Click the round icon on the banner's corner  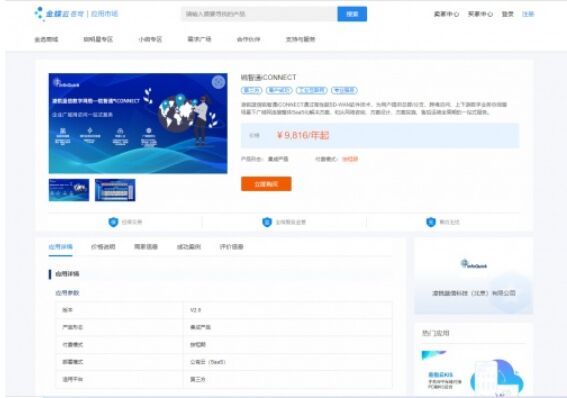point(218,82)
